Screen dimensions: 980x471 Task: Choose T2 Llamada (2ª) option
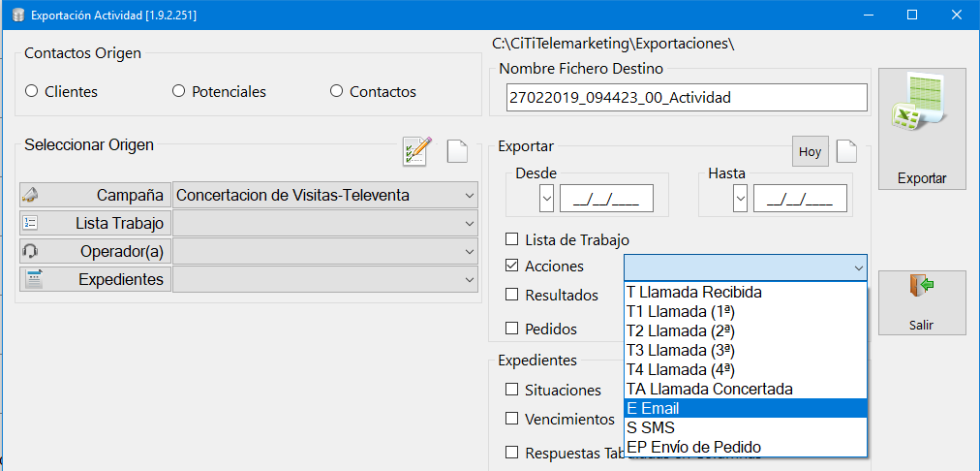pos(746,330)
